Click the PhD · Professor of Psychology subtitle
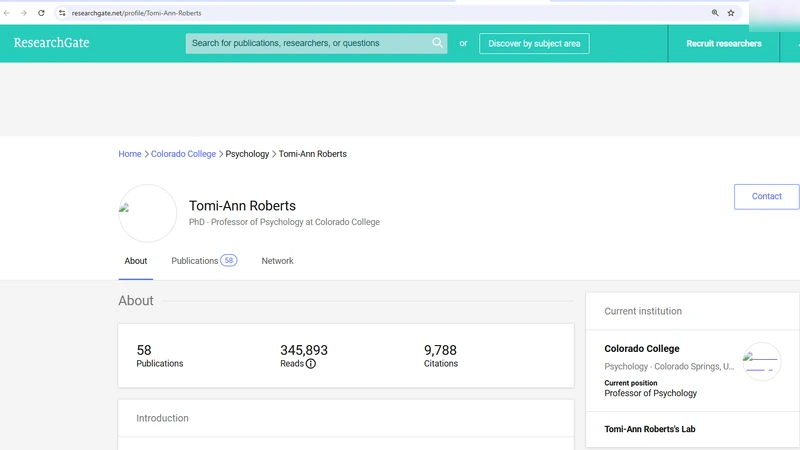 coord(284,222)
